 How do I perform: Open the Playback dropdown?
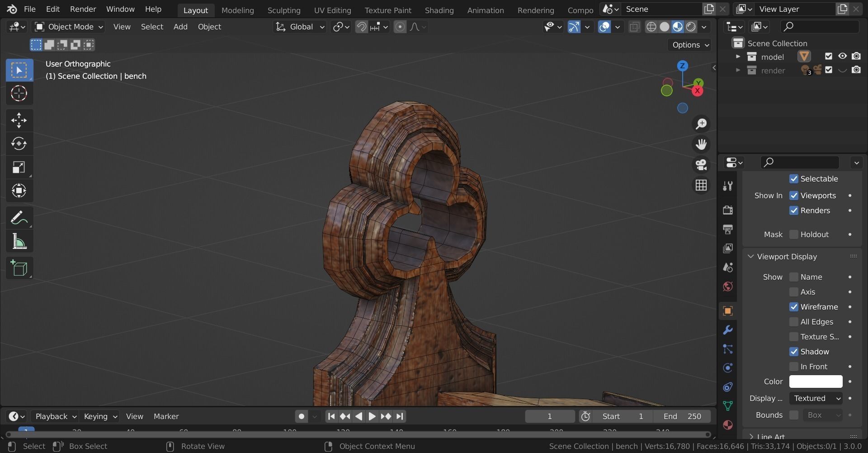tap(55, 416)
